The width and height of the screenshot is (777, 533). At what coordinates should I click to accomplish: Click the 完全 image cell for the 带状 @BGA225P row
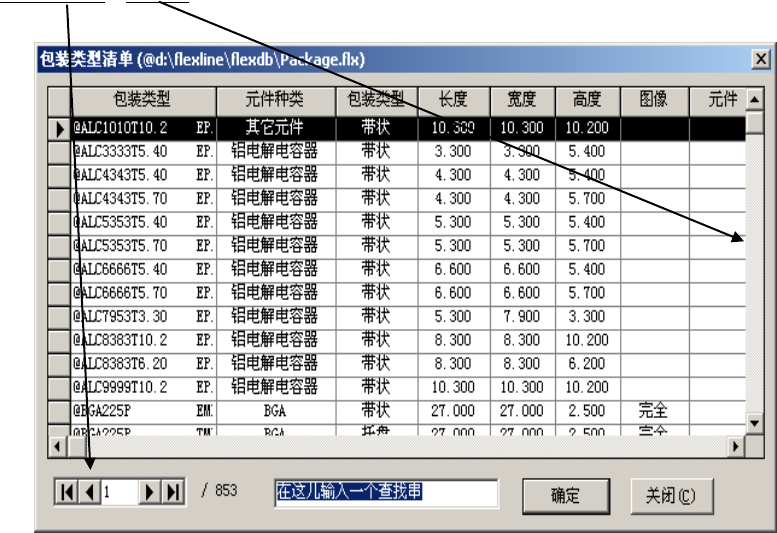point(655,412)
